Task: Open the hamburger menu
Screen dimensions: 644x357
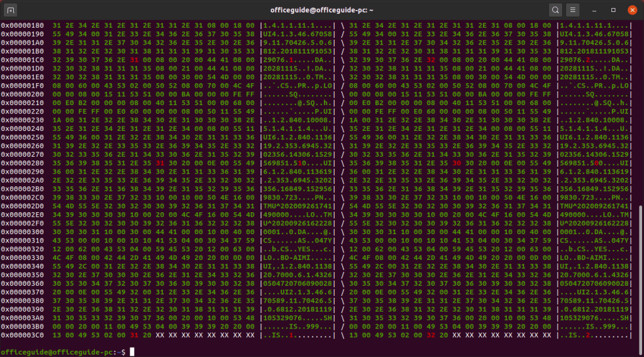Action: coord(572,10)
